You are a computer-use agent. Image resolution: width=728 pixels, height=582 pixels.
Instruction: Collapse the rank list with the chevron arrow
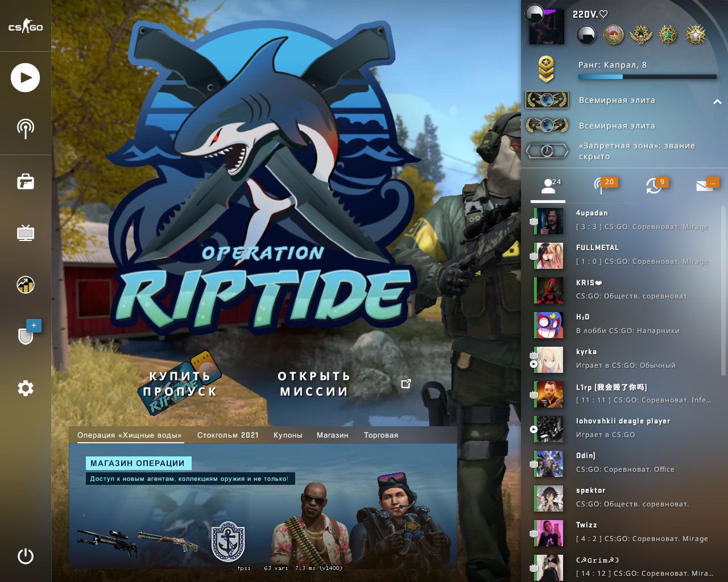pos(717,101)
